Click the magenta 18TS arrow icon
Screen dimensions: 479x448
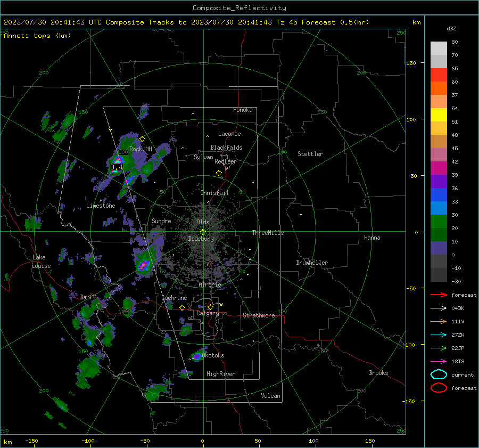(439, 362)
